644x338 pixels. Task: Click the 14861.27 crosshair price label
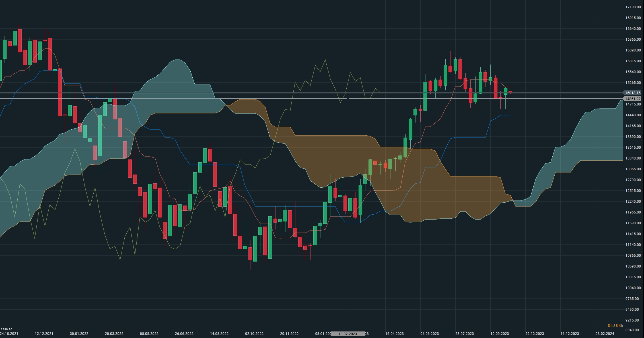[x=633, y=99]
